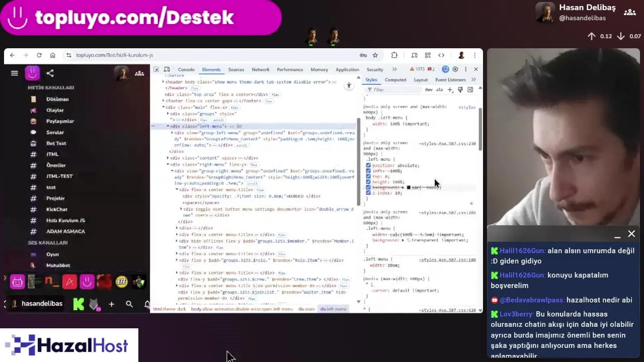The width and height of the screenshot is (644, 362).
Task: Open the Network tab
Action: pos(261,69)
